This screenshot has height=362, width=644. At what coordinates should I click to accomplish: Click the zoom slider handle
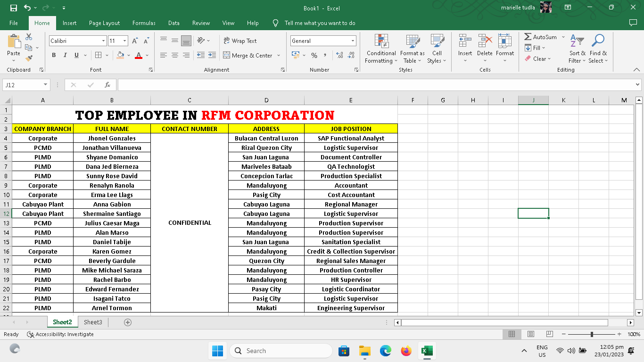click(x=592, y=334)
